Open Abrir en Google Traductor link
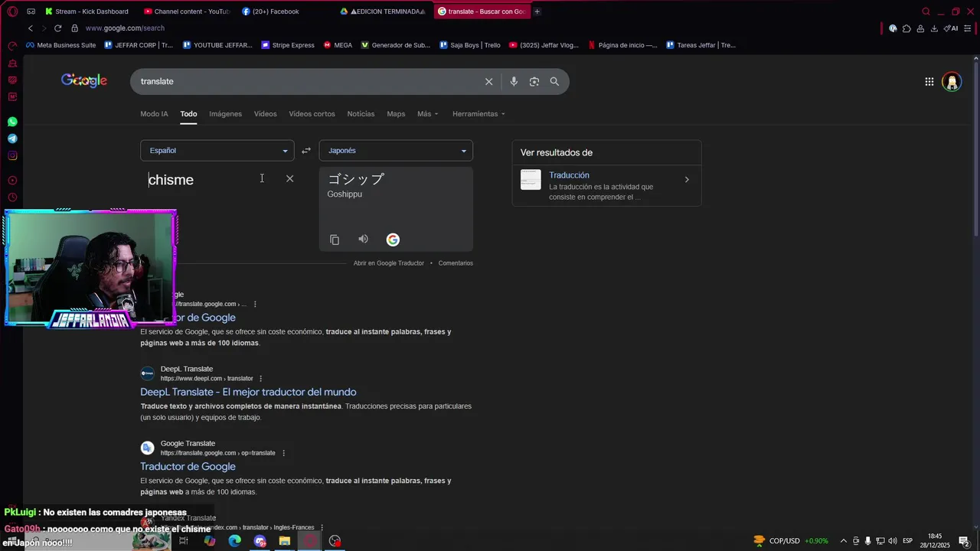The image size is (980, 551). click(x=389, y=263)
